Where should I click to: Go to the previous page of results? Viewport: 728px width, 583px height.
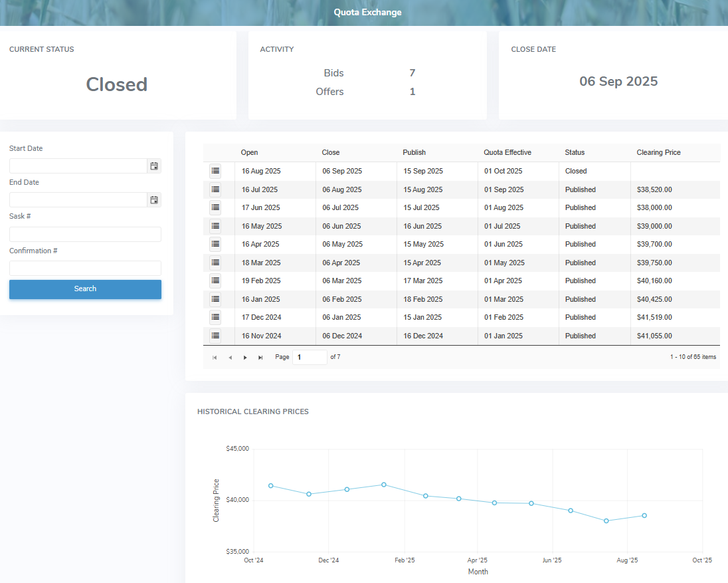(x=230, y=357)
